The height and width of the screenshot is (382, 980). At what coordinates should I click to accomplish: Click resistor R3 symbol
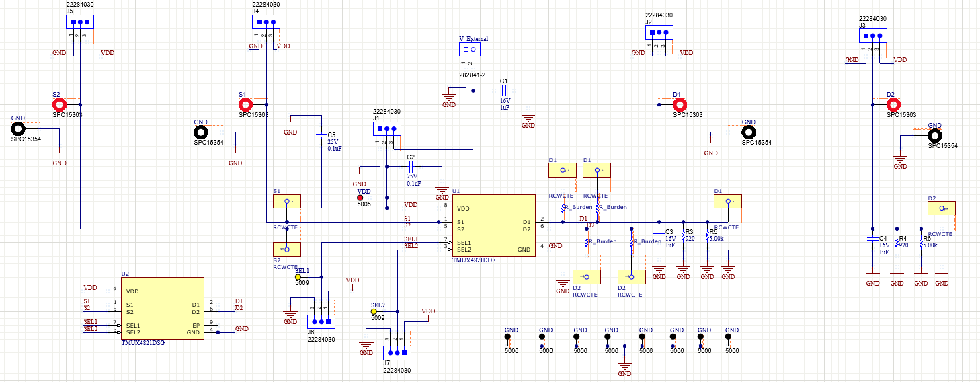[x=683, y=237]
